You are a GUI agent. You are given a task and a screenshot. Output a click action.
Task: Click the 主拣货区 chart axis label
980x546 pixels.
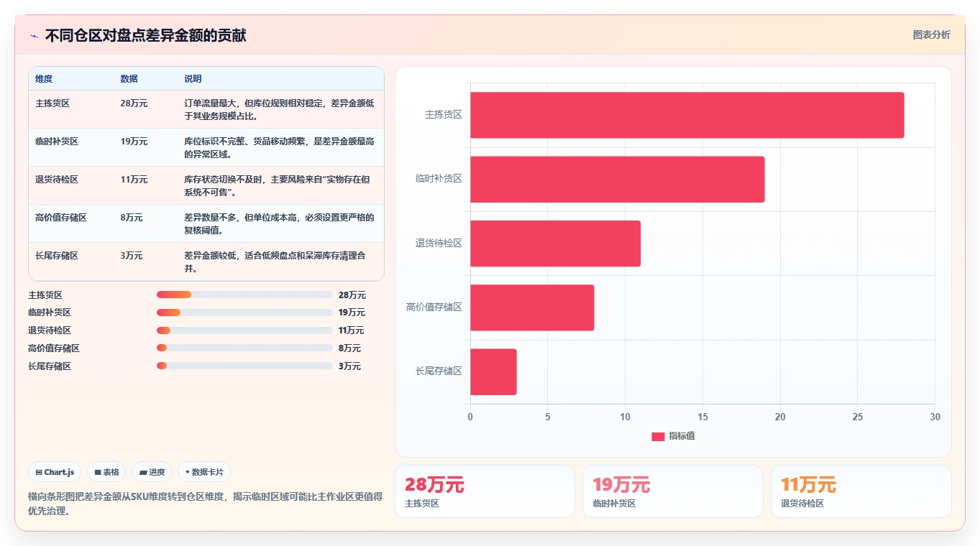pyautogui.click(x=443, y=115)
